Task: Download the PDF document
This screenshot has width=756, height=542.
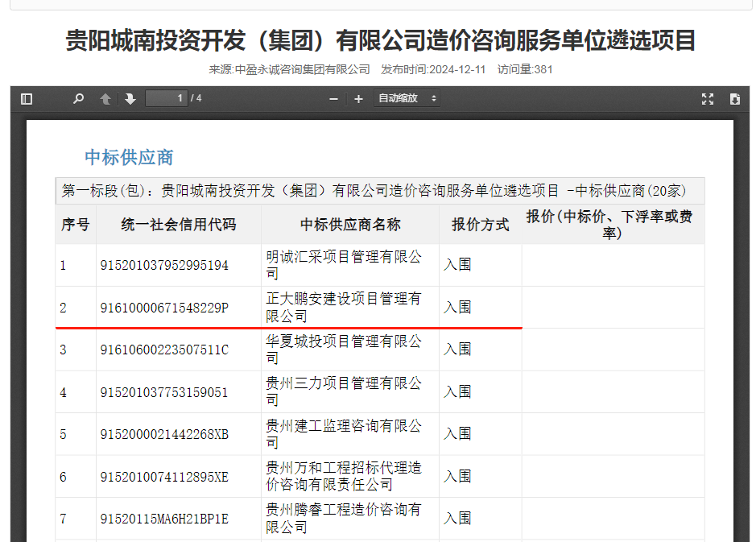Action: [734, 99]
